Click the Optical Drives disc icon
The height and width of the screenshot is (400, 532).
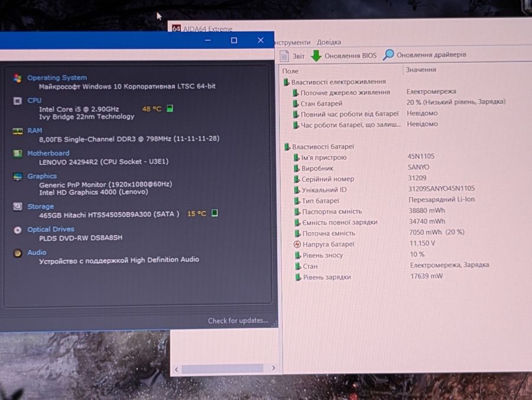point(18,230)
